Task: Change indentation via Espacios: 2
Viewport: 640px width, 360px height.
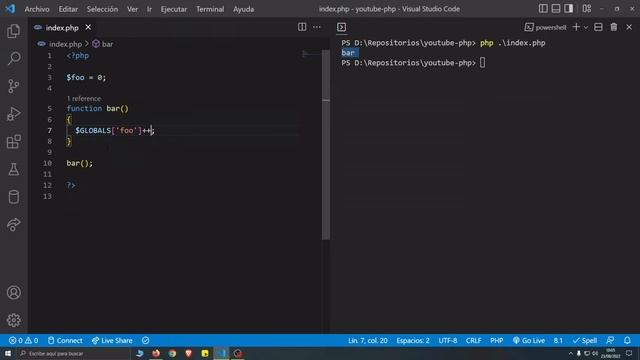Action: [x=413, y=340]
